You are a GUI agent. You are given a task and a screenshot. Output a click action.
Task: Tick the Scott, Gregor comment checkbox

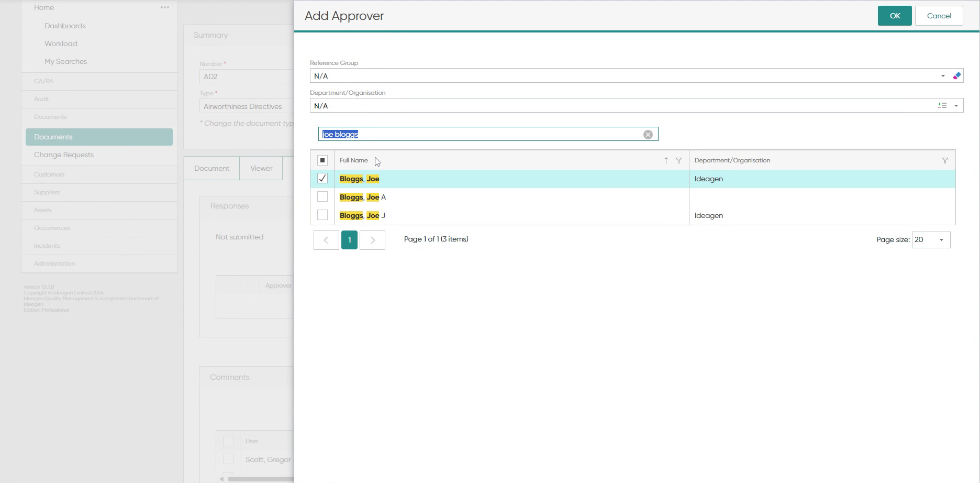tap(228, 459)
